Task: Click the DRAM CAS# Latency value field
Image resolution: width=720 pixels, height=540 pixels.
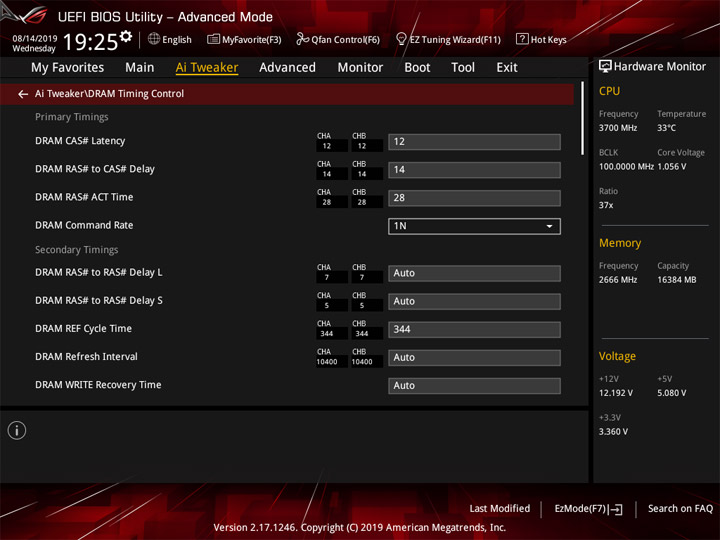Action: tap(474, 141)
